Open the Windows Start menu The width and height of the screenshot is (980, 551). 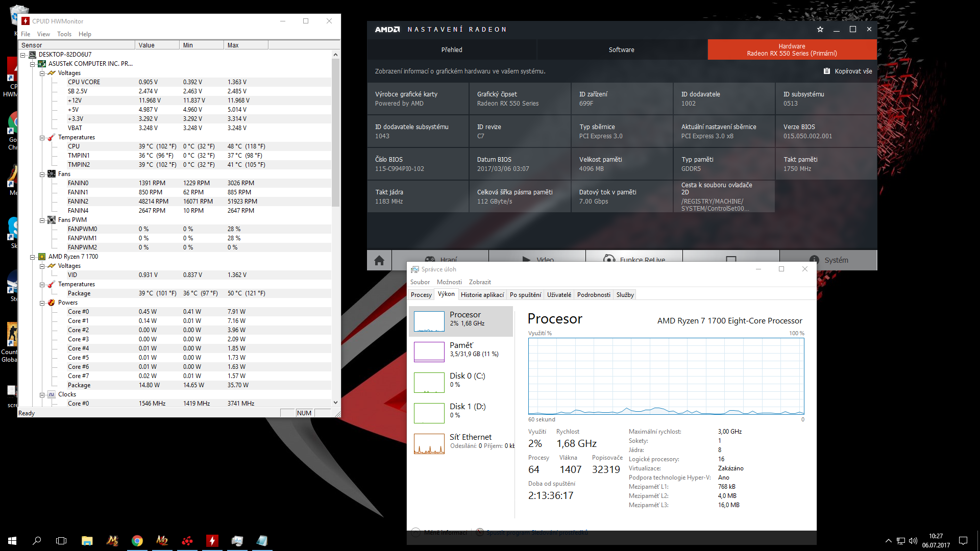[x=12, y=540]
